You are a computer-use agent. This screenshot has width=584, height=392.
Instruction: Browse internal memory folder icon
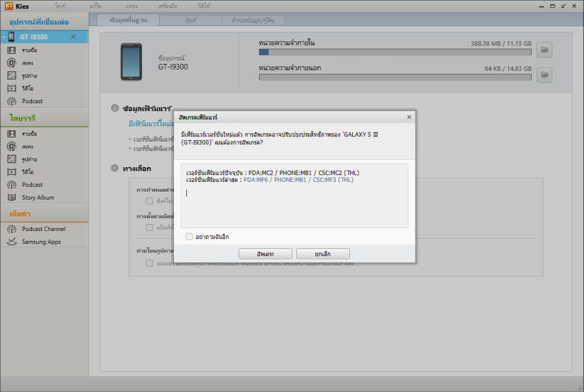point(544,50)
